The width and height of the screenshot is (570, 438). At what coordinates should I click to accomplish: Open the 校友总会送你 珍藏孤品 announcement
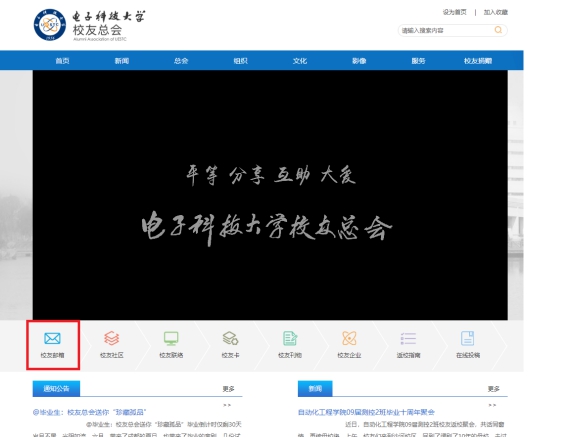click(x=89, y=412)
